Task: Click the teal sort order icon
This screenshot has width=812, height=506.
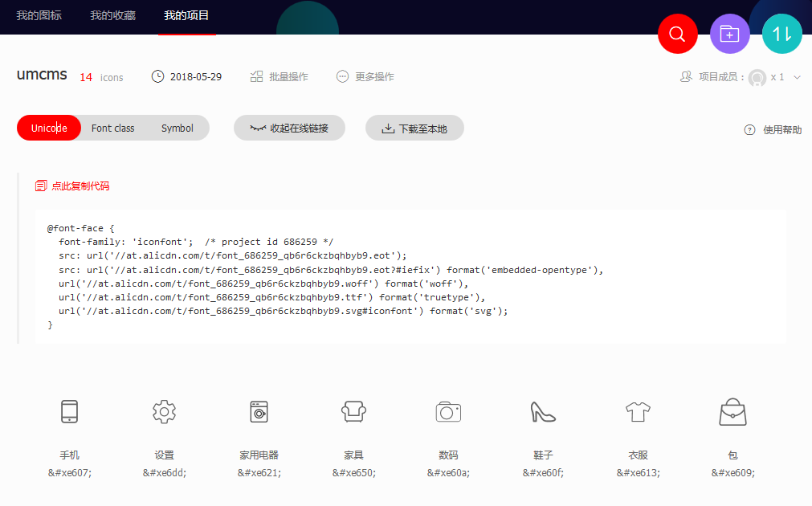Action: 781,34
